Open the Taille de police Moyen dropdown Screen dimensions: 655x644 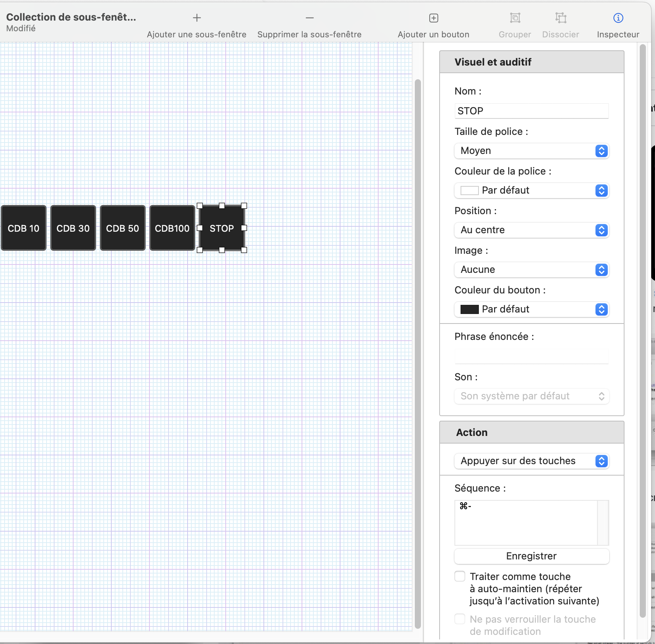tap(531, 151)
